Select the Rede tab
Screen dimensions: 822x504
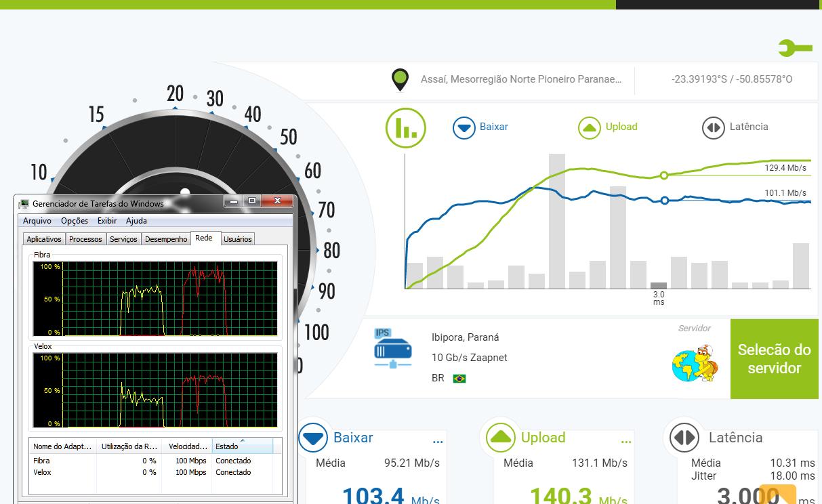(x=204, y=238)
